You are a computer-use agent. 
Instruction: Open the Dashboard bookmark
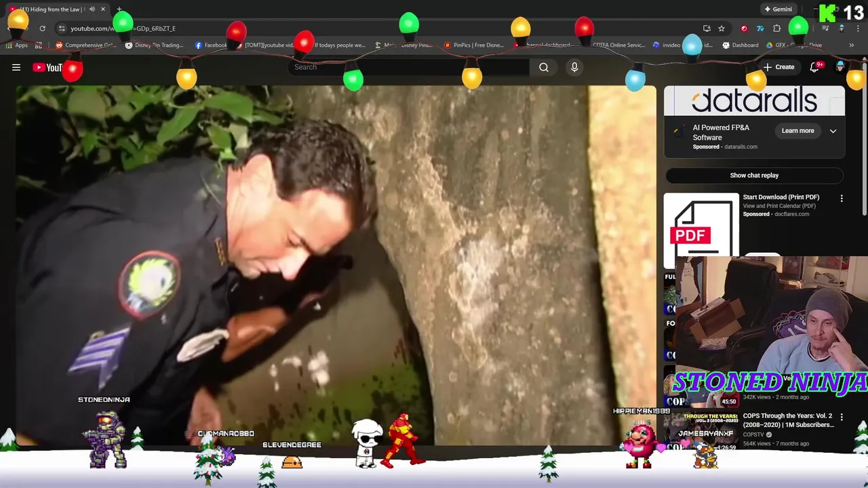(x=741, y=45)
